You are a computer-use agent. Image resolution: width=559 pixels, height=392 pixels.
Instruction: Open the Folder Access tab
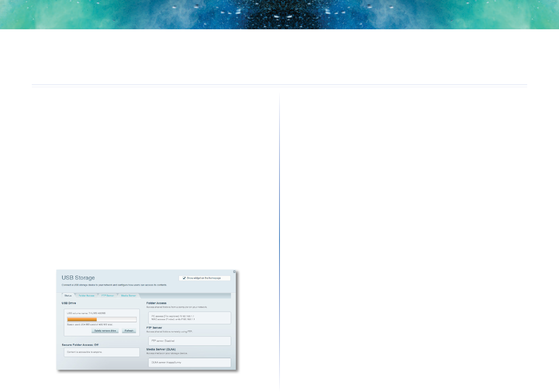click(86, 296)
